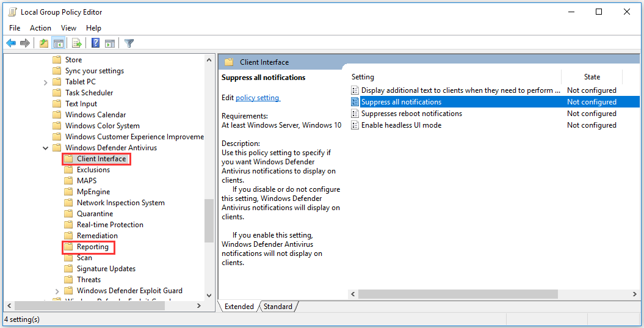
Task: Click the Client Interface header folder icon
Action: [229, 62]
